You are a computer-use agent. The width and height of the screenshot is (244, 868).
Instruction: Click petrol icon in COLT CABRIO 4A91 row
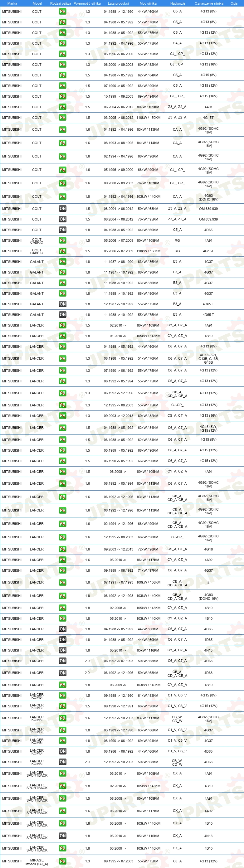[x=62, y=240]
